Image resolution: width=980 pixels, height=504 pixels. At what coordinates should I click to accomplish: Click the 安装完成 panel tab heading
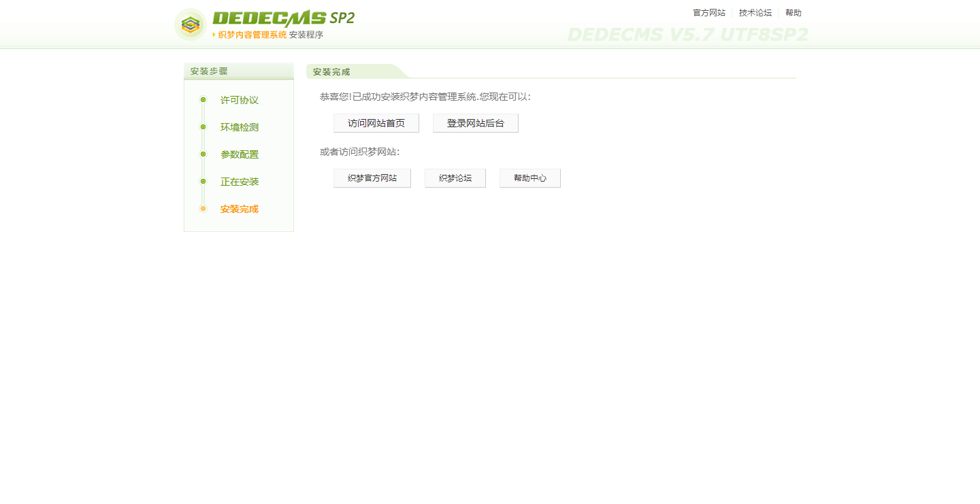(x=331, y=71)
